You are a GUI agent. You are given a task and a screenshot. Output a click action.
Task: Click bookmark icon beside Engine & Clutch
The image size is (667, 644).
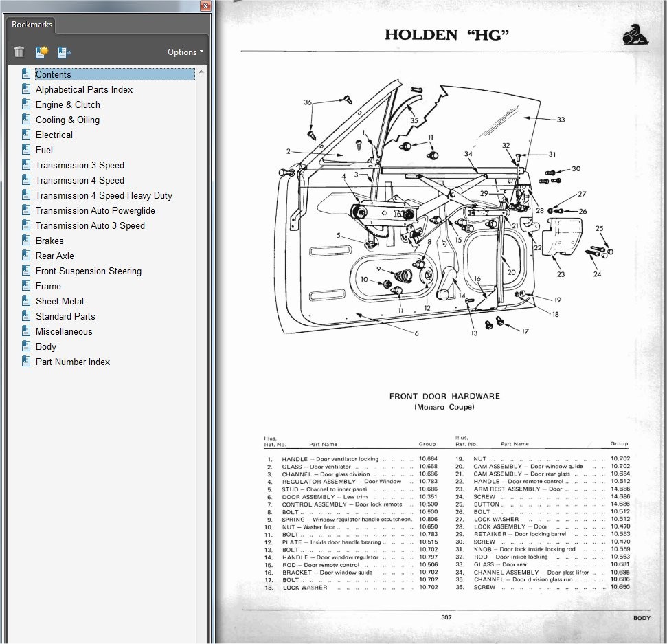click(x=26, y=104)
